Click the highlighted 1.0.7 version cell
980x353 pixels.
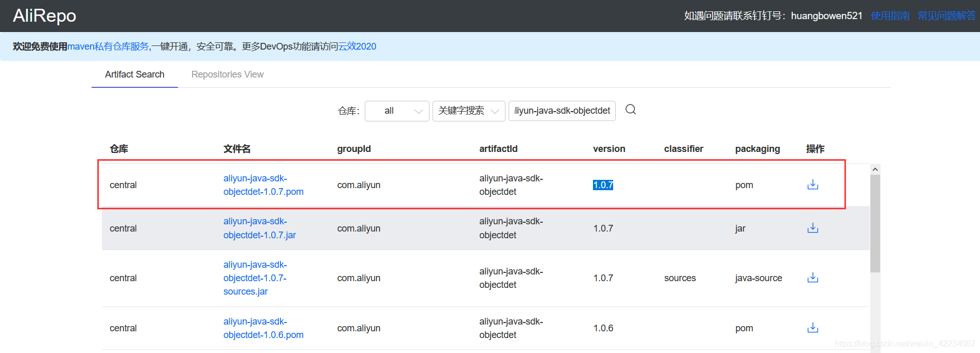click(x=603, y=185)
